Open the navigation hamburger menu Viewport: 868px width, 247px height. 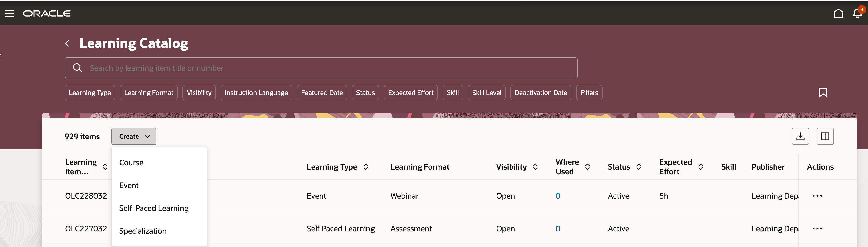pos(9,14)
